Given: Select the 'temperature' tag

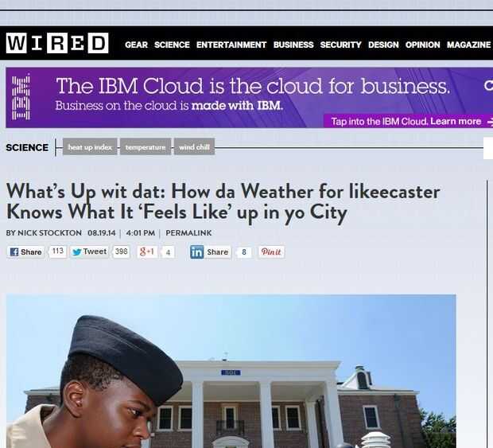Looking at the screenshot, I should (x=146, y=147).
